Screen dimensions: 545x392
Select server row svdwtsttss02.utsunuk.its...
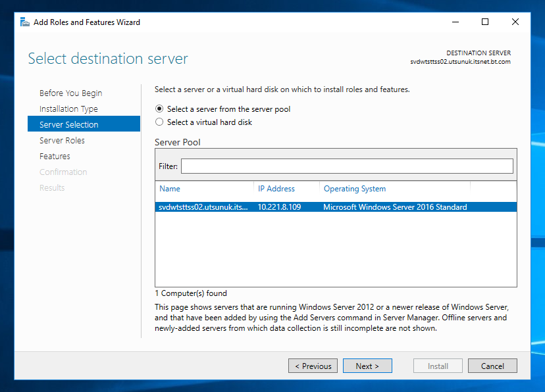click(x=336, y=207)
